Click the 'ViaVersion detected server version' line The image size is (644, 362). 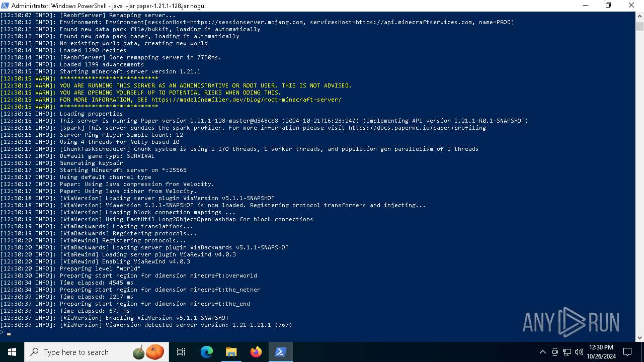[x=146, y=325]
